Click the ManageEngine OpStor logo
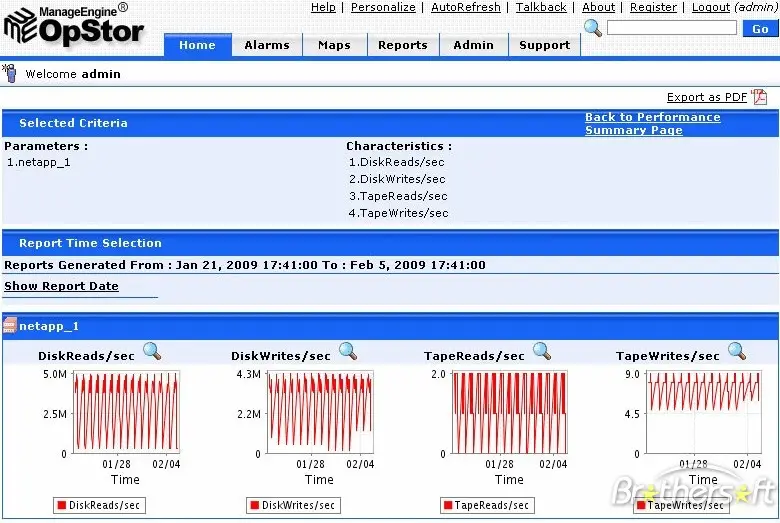This screenshot has width=780, height=523. click(x=74, y=26)
